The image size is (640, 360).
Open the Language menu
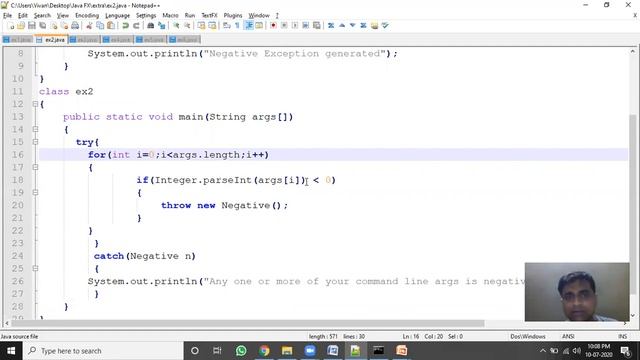coord(118,16)
